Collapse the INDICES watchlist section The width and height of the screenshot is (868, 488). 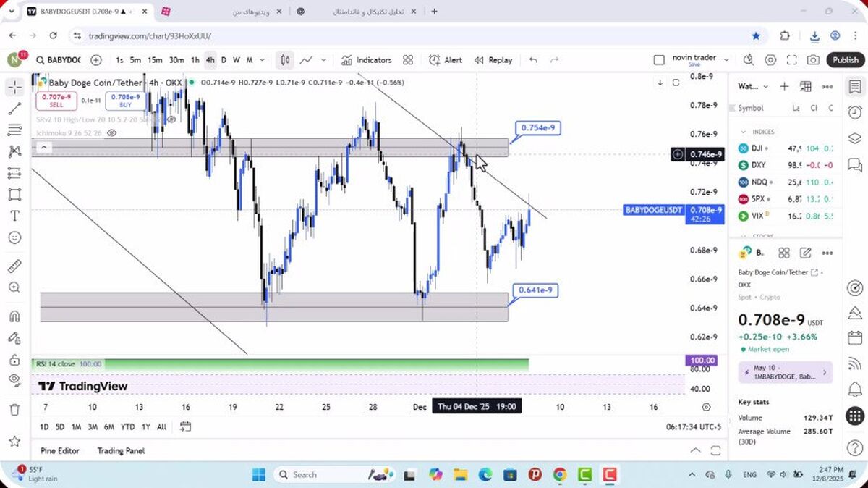[744, 132]
